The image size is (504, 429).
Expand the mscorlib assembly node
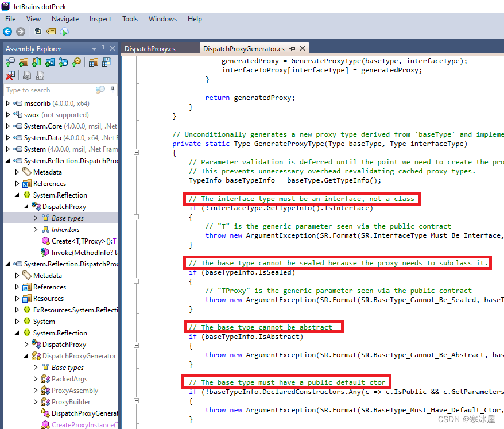[x=8, y=103]
